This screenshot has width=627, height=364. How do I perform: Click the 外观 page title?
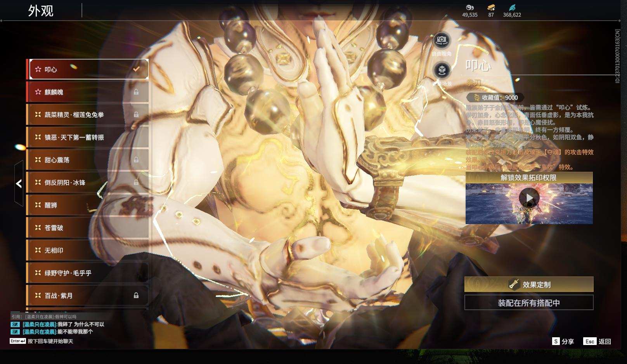point(41,11)
